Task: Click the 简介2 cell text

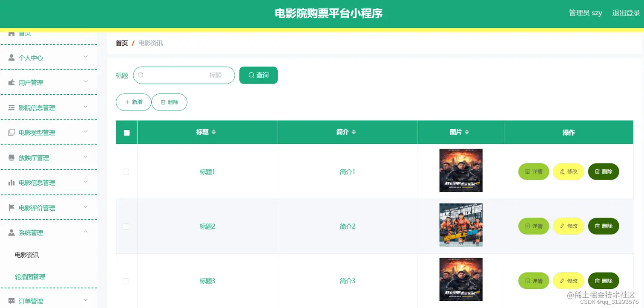Action: pos(348,227)
